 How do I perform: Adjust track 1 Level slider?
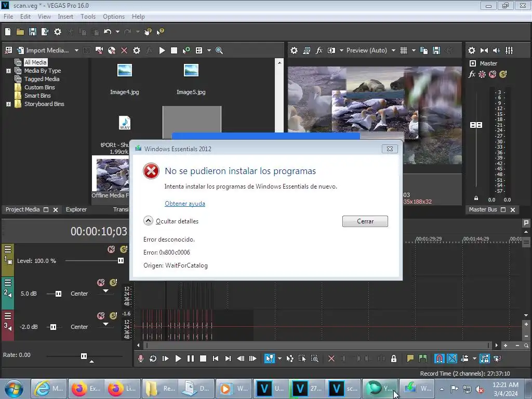[121, 261]
